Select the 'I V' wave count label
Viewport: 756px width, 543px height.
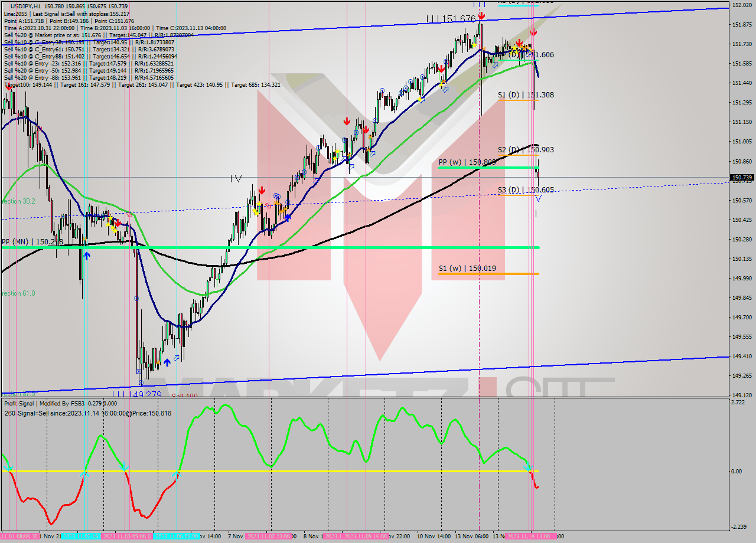(x=236, y=178)
